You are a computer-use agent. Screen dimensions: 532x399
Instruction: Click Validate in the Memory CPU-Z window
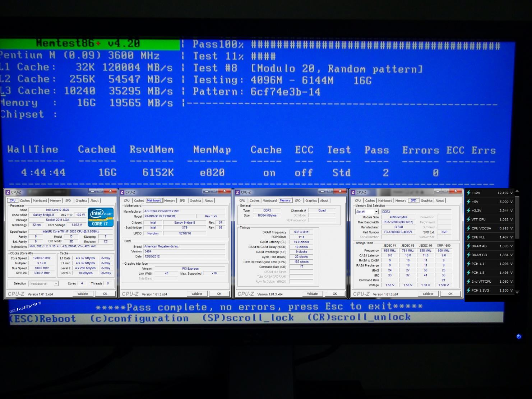312,294
